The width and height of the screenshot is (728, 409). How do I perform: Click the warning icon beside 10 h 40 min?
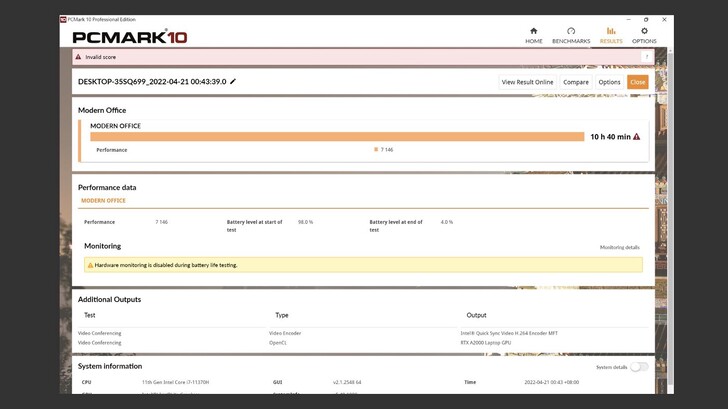coord(636,136)
